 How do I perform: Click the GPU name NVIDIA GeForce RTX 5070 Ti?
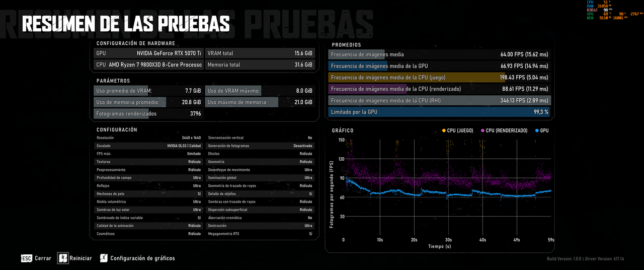169,53
